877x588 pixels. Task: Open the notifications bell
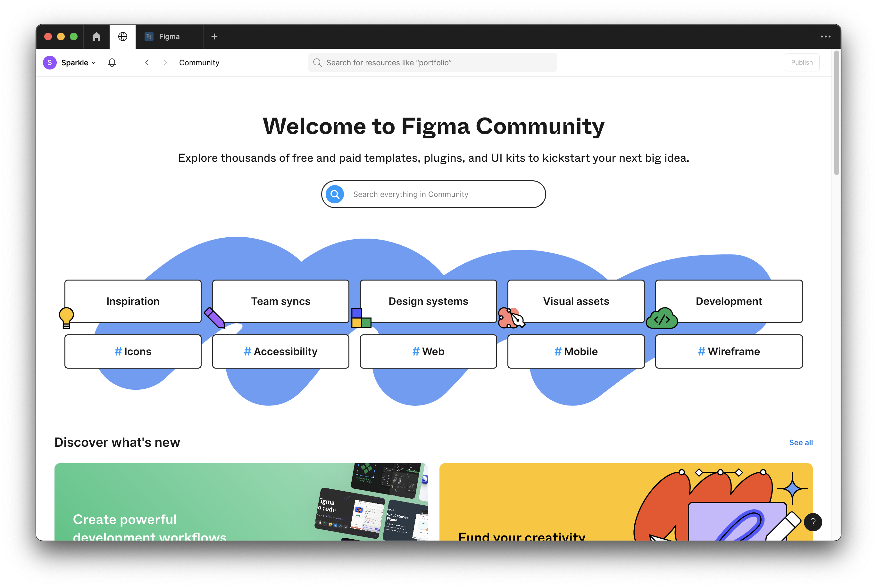(x=112, y=63)
